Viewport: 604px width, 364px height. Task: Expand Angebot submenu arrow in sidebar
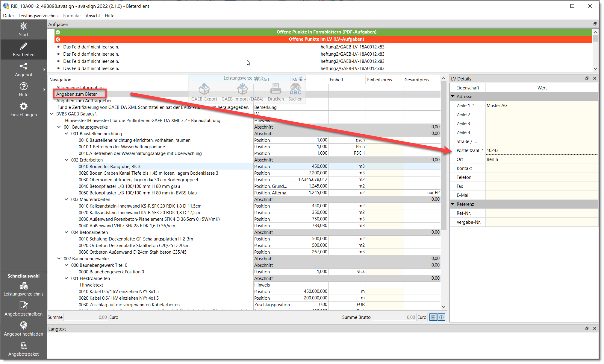point(44,70)
